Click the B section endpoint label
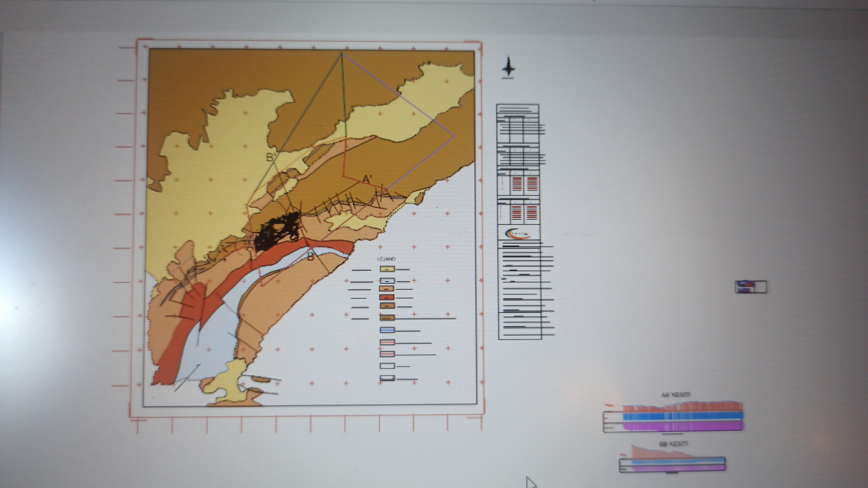The height and width of the screenshot is (488, 868). tap(311, 257)
